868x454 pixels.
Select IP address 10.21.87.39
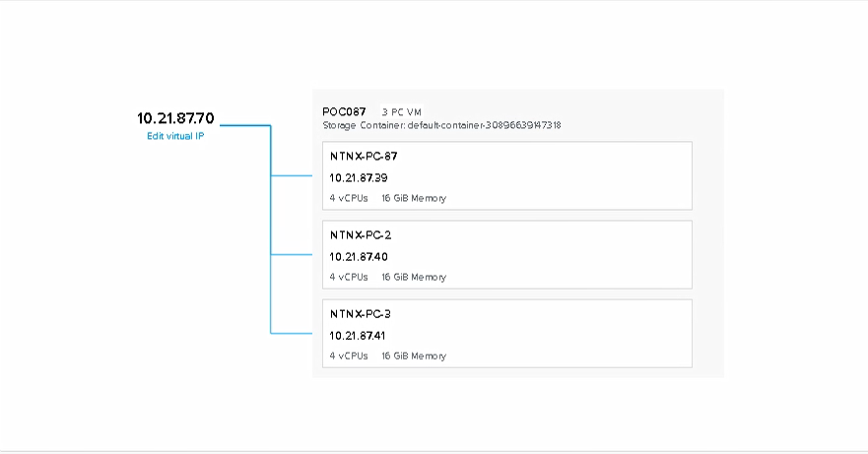pyautogui.click(x=359, y=177)
